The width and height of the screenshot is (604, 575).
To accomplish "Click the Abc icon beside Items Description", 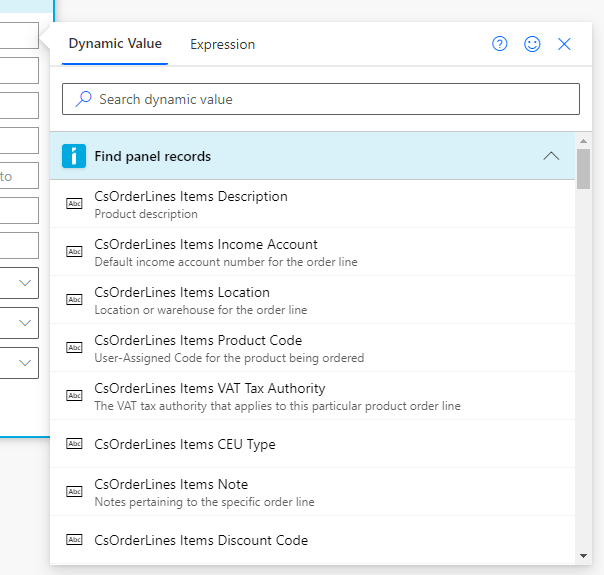I will [x=74, y=204].
